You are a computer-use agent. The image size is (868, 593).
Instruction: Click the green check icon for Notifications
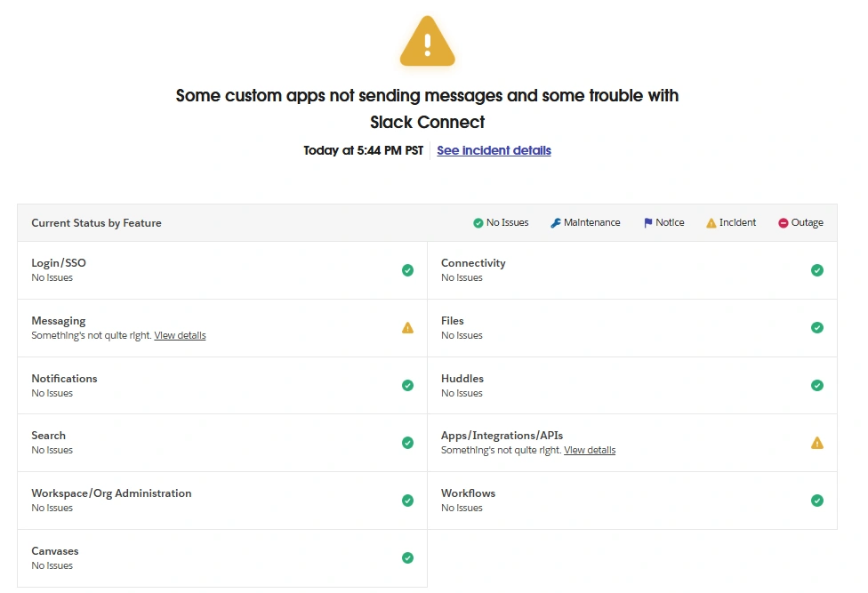tap(407, 386)
